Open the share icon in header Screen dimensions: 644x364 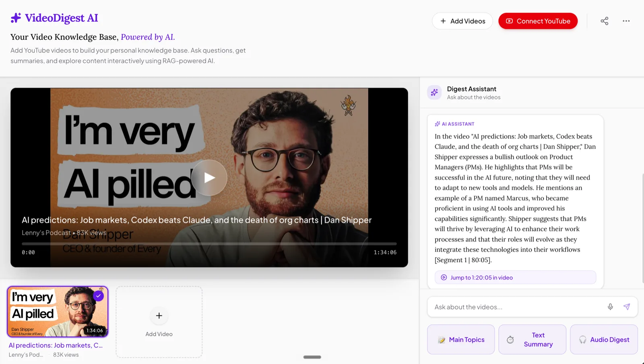click(605, 21)
